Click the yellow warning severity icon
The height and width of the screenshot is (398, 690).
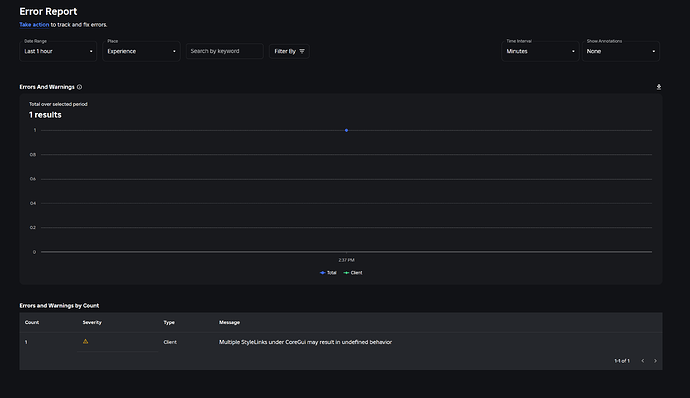click(85, 341)
